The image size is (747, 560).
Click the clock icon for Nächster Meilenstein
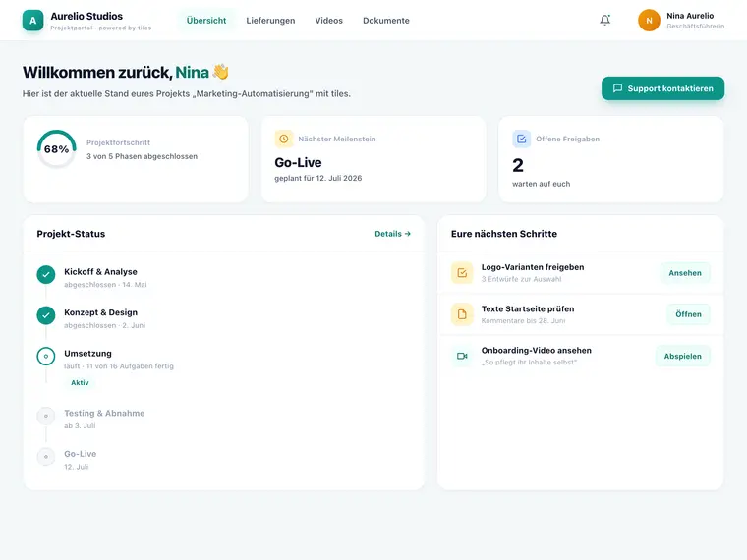[284, 139]
